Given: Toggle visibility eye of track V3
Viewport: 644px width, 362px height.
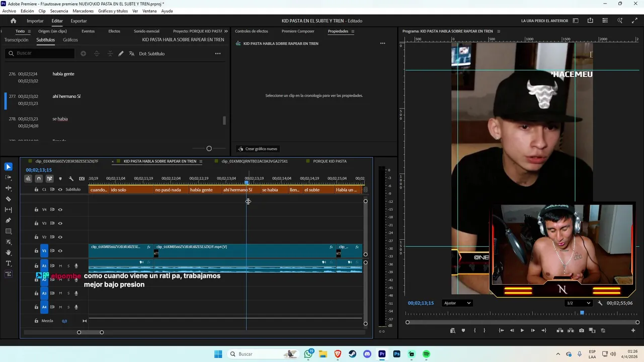Looking at the screenshot, I should tap(60, 223).
